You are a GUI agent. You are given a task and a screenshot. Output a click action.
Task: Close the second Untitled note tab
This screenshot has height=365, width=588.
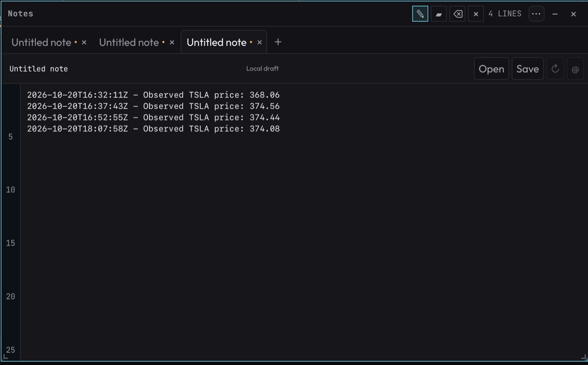click(172, 42)
